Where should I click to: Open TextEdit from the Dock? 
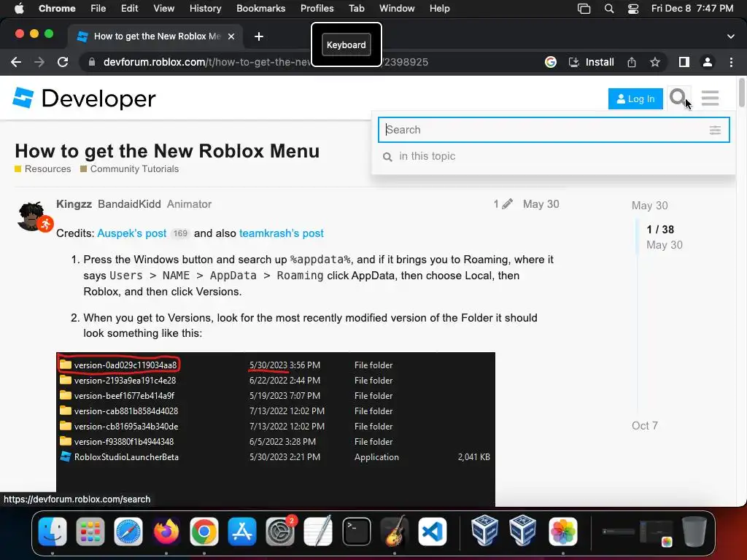(318, 532)
